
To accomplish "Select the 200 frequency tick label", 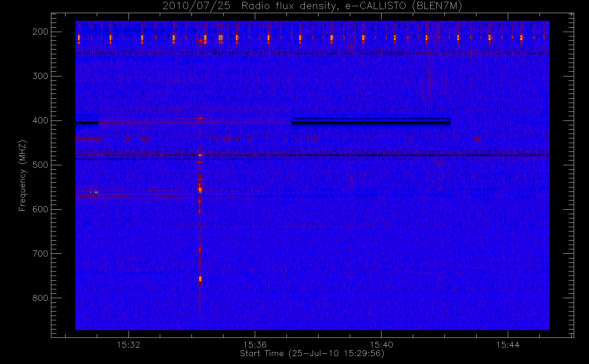I will click(x=40, y=32).
